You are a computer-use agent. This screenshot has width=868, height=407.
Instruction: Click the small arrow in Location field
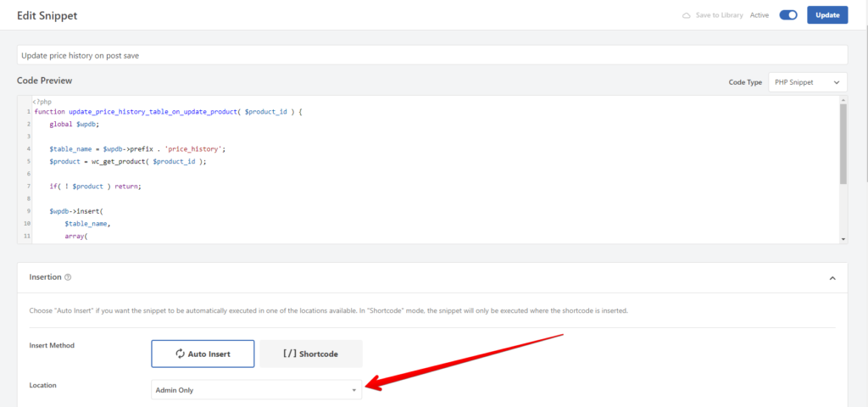(353, 390)
